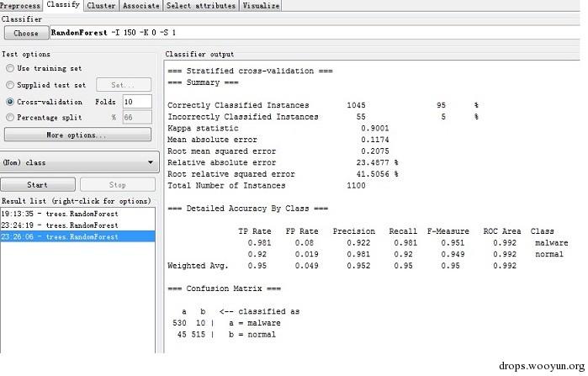This screenshot has width=588, height=376.
Task: Click the disabled Set... button
Action: 124,85
